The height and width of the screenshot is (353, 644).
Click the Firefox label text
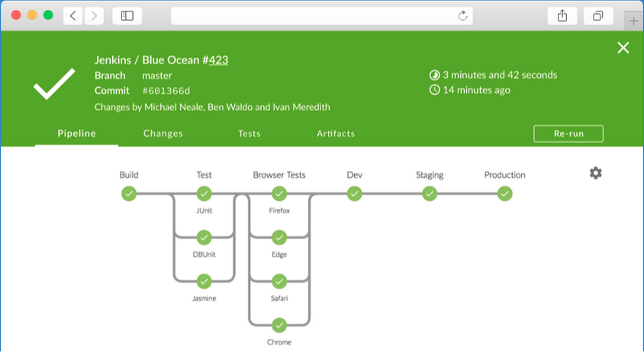[279, 210]
